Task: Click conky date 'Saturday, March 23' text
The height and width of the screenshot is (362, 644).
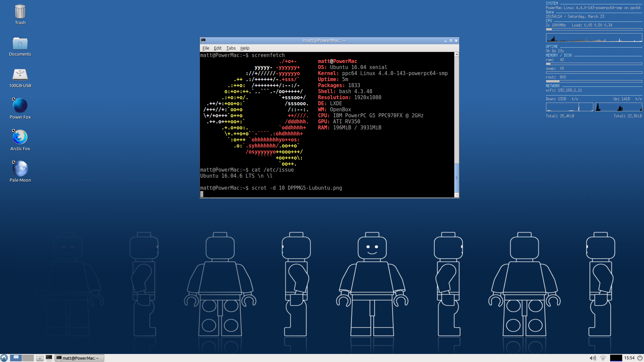Action: click(x=586, y=16)
